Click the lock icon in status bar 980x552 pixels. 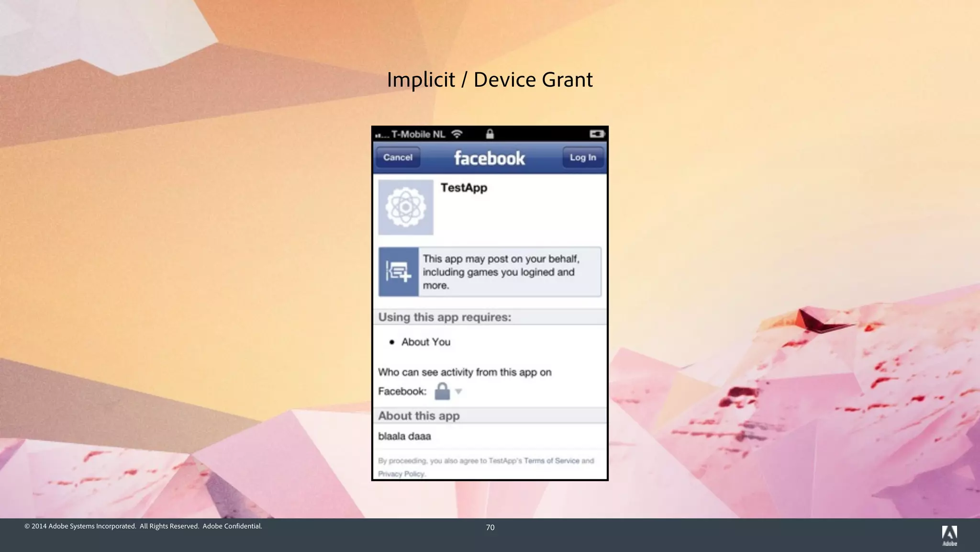point(490,134)
